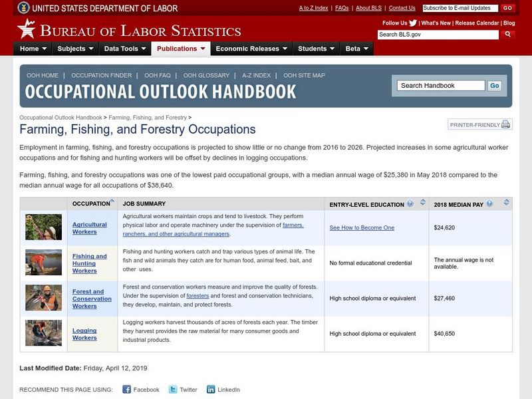The height and width of the screenshot is (399, 532).
Task: Click the help icon beside 2018 Median Pay
Action: [x=489, y=203]
